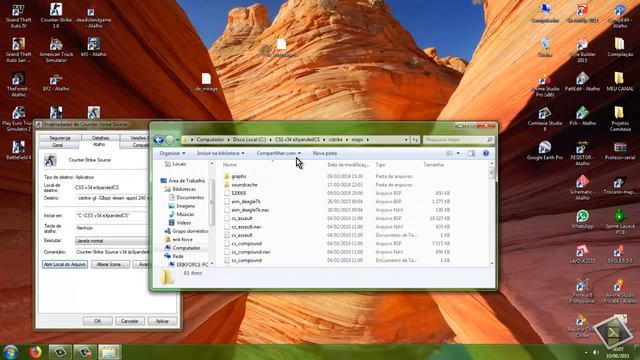Open Grand Theft Auto IV desktop shortcut
Image resolution: width=640 pixels, height=360 pixels.
pyautogui.click(x=18, y=16)
